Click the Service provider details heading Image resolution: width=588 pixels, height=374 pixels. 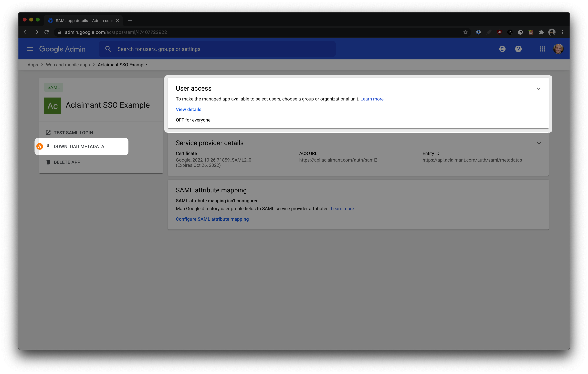[x=210, y=143]
